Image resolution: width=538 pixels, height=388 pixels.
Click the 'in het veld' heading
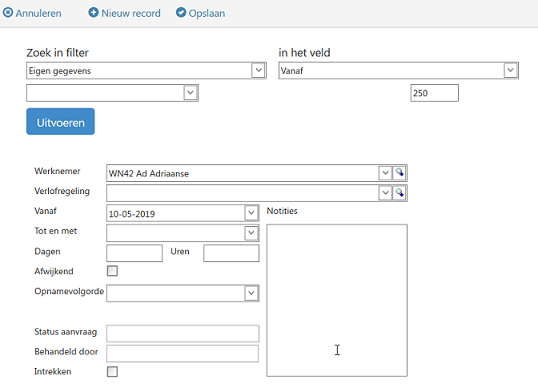(304, 53)
